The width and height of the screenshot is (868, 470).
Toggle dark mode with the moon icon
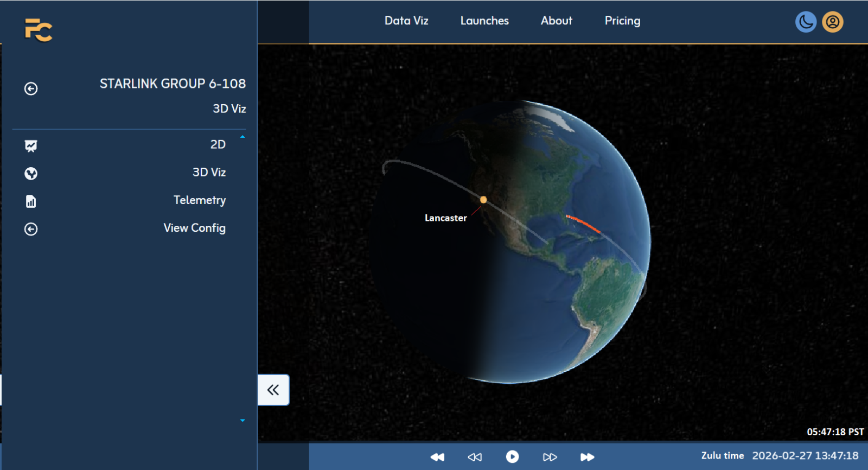[806, 22]
